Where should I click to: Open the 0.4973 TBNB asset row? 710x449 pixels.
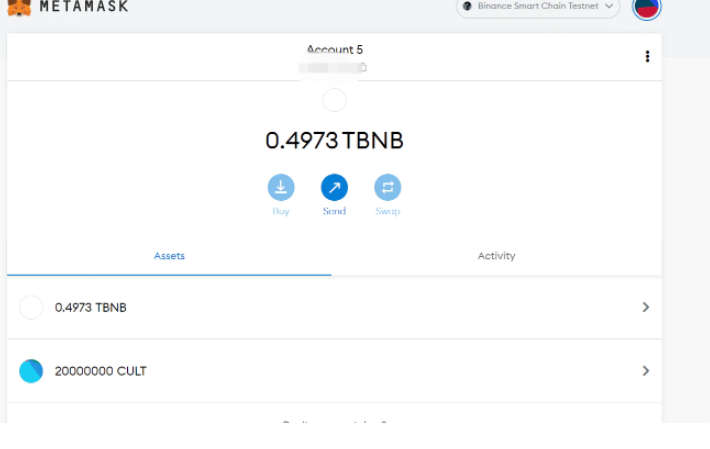click(334, 307)
